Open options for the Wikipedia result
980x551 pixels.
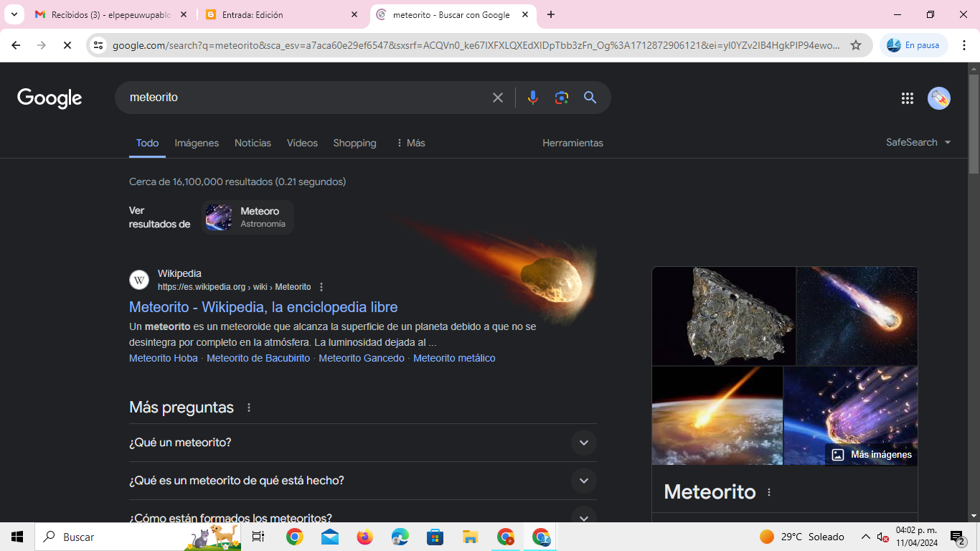coord(321,287)
